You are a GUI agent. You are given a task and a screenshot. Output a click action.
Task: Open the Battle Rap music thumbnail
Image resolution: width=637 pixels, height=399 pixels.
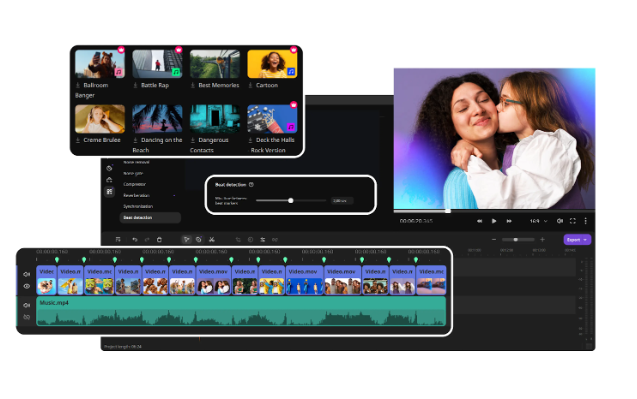157,64
